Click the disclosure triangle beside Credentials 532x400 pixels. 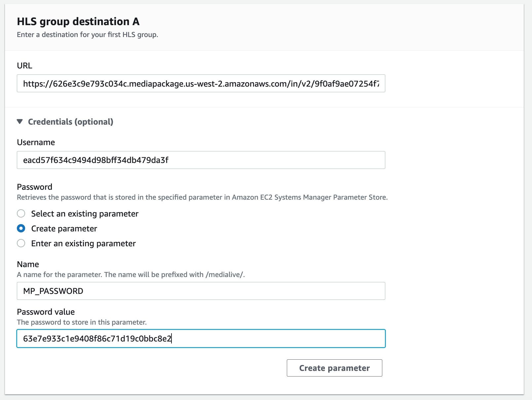20,122
